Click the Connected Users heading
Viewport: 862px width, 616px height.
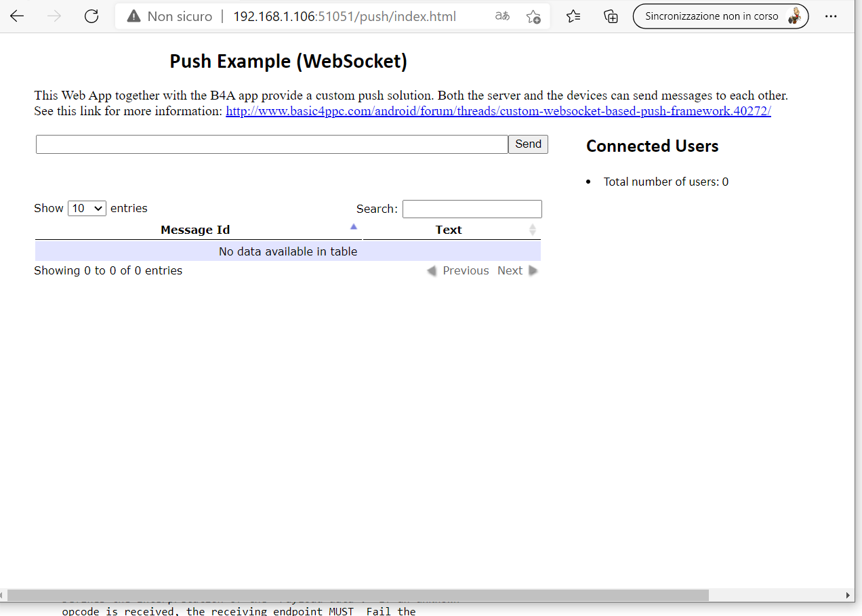pos(652,146)
